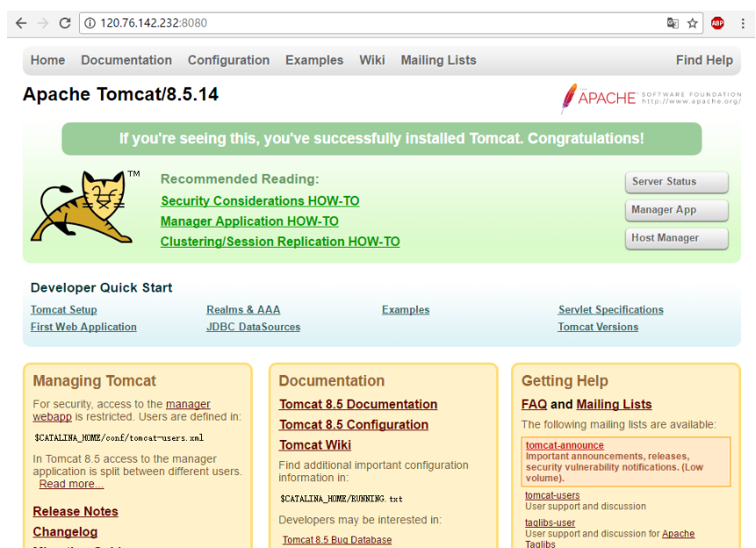Viewport: 756px width, 548px height.
Task: Open the ABP adblock extension icon
Action: tap(717, 23)
